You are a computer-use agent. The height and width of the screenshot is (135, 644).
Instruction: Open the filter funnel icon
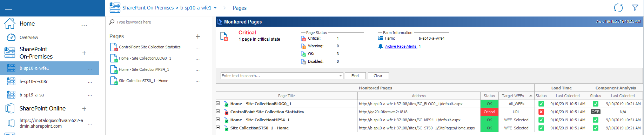pyautogui.click(x=635, y=8)
